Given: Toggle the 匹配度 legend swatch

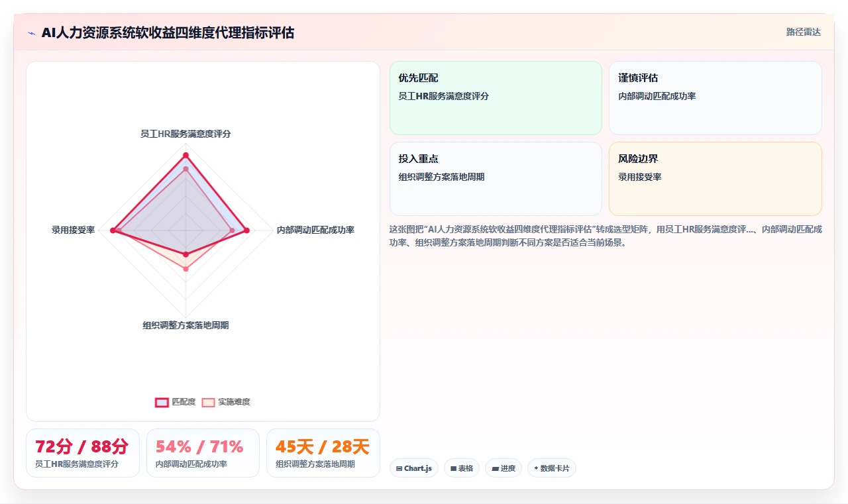Looking at the screenshot, I should (x=162, y=402).
